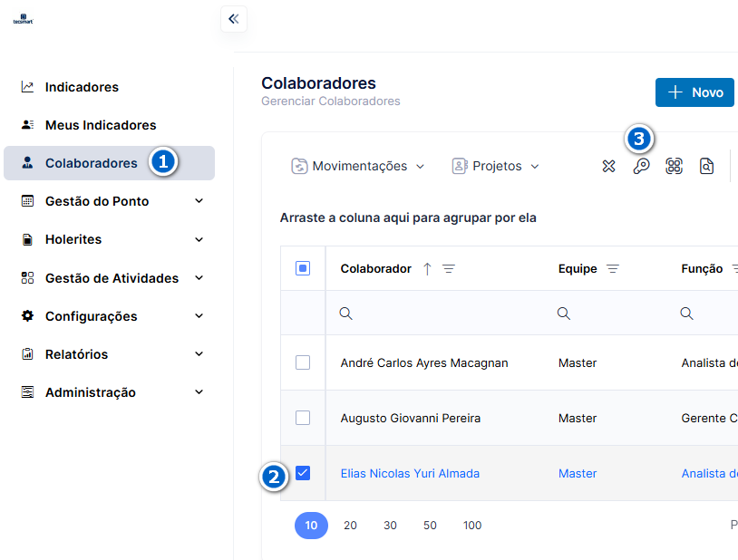Click the name André Carlos Ayres Macagnan
Viewport: 738px width, 560px height.
click(x=424, y=362)
